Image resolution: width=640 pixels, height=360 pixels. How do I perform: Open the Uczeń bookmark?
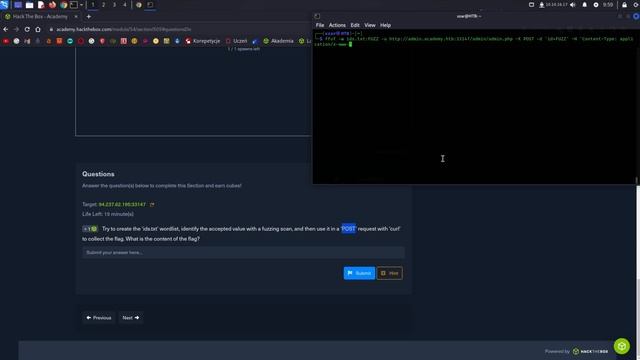click(236, 41)
